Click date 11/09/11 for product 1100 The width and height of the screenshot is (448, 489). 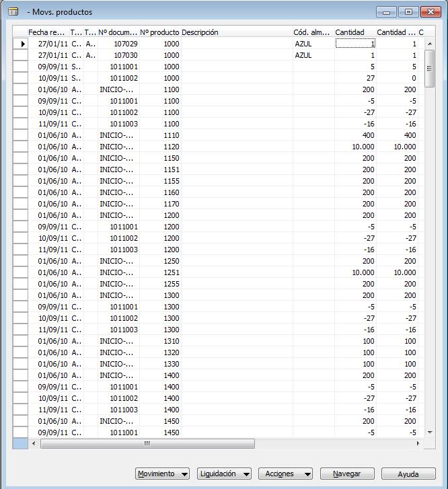[53, 124]
